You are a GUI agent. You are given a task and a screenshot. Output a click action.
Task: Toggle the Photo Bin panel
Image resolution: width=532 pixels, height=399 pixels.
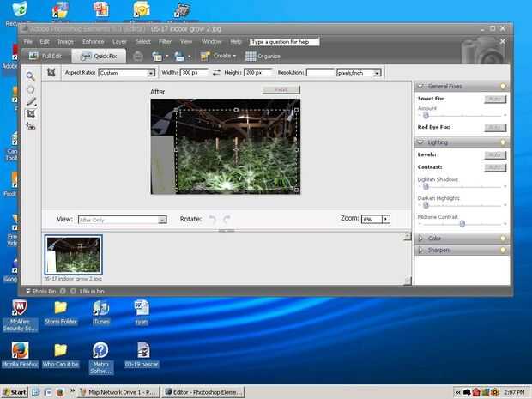[40, 291]
